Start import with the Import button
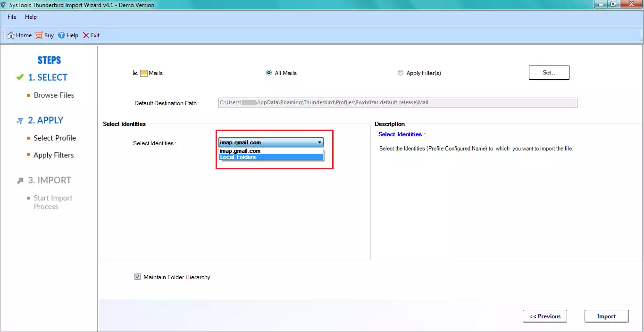This screenshot has width=644, height=332. 606,316
